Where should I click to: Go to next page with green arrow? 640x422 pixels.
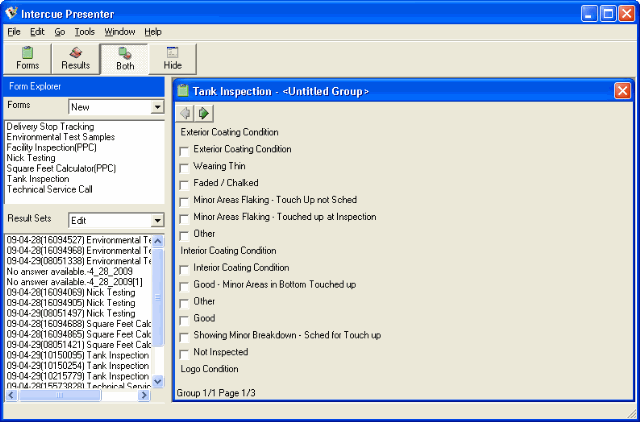click(x=203, y=113)
